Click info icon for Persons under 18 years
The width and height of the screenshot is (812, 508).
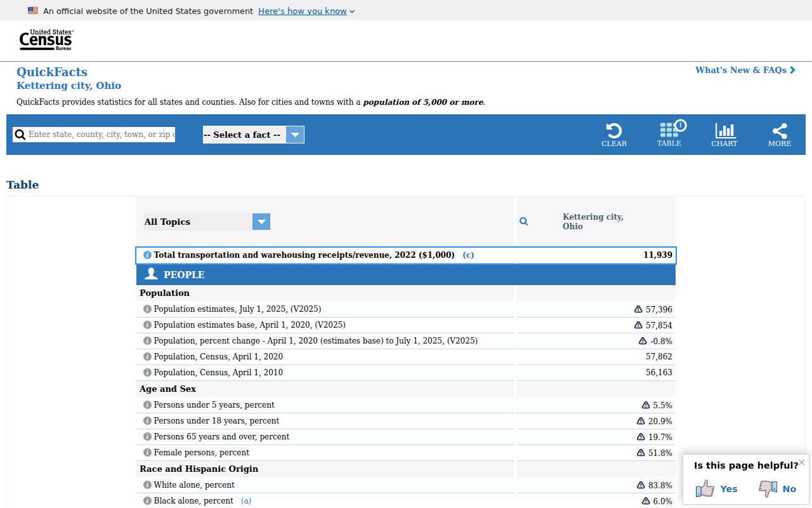[147, 421]
